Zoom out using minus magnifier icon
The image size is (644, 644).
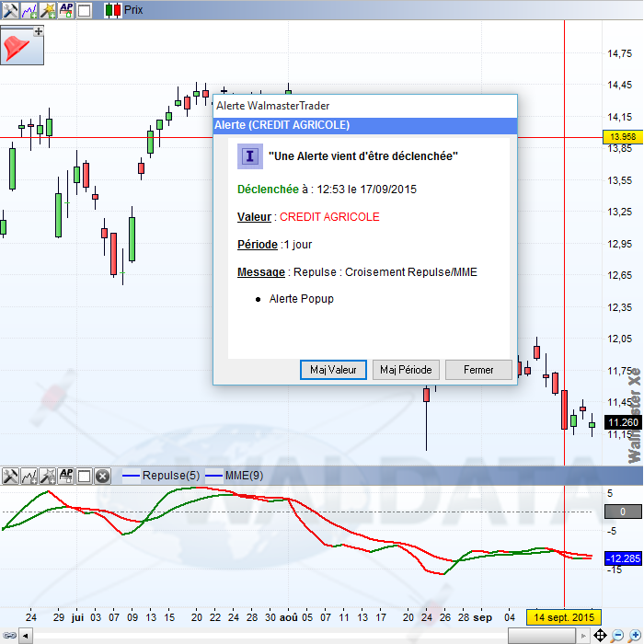pyautogui.click(x=617, y=636)
